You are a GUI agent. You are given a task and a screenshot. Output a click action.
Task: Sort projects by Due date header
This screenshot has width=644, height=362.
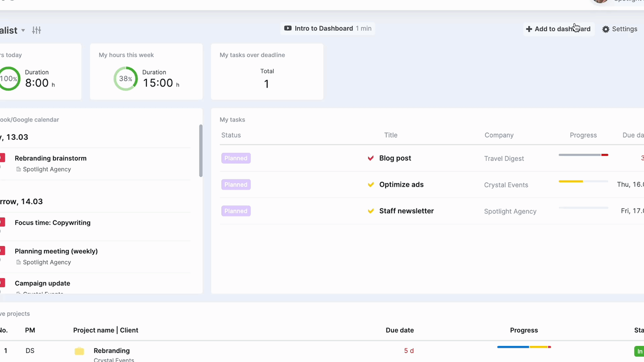[x=400, y=330]
